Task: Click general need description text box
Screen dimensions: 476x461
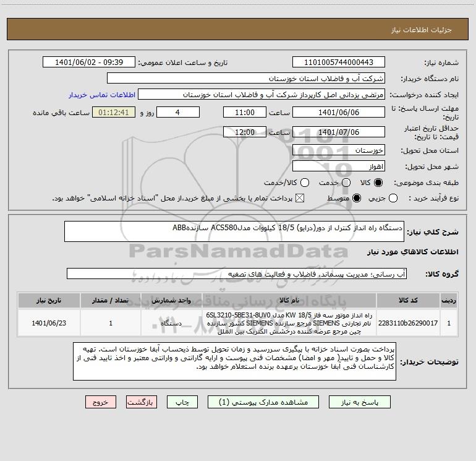Action: [x=234, y=231]
